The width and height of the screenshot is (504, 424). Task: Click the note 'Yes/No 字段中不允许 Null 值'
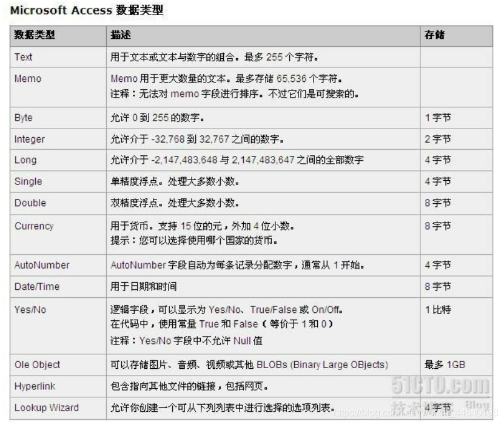click(x=201, y=340)
